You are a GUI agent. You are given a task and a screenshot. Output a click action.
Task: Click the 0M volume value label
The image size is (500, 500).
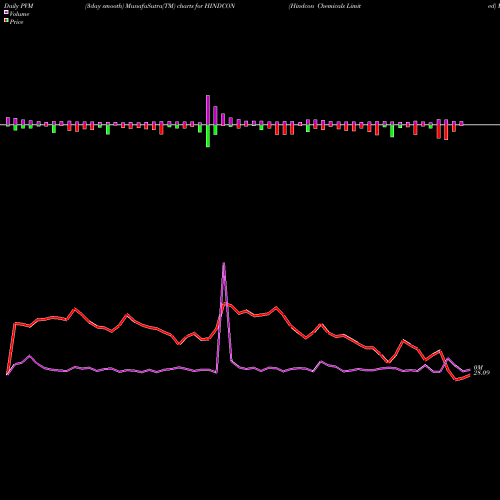(478, 367)
